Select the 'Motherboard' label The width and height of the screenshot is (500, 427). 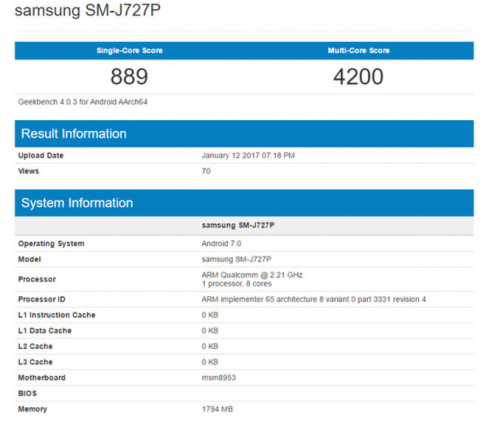[42, 378]
